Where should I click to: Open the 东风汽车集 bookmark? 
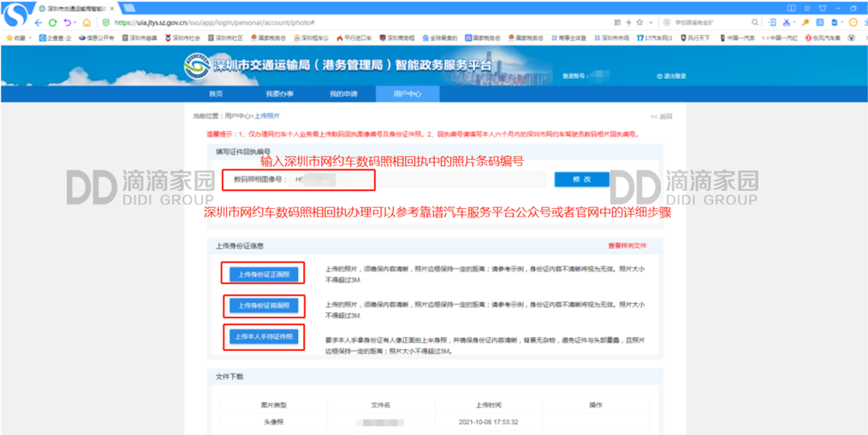[x=823, y=38]
